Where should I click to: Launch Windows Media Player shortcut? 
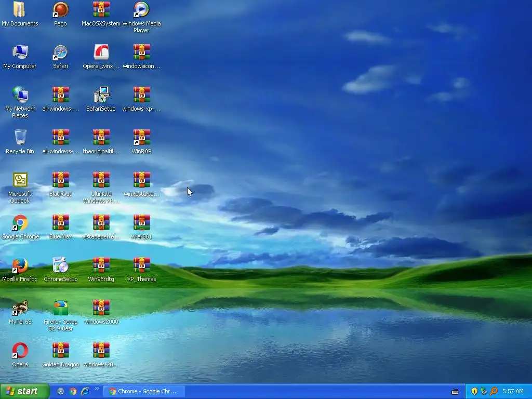point(141,9)
